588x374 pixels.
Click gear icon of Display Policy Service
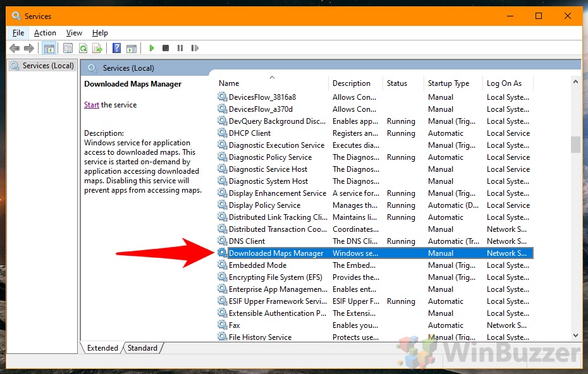[x=223, y=205]
